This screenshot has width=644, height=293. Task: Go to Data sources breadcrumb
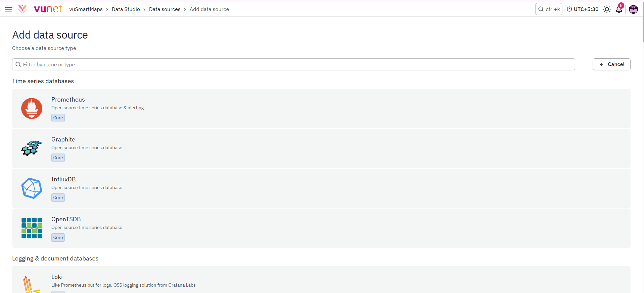[x=165, y=9]
